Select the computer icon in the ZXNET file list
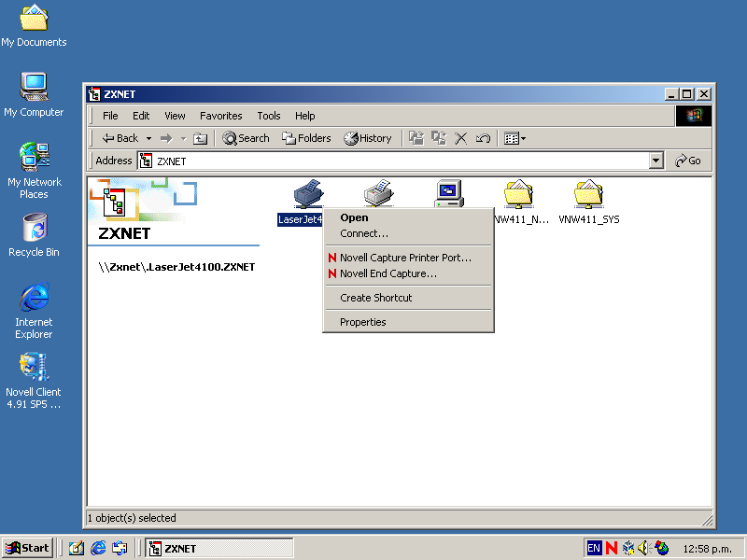The width and height of the screenshot is (747, 560). [x=449, y=193]
